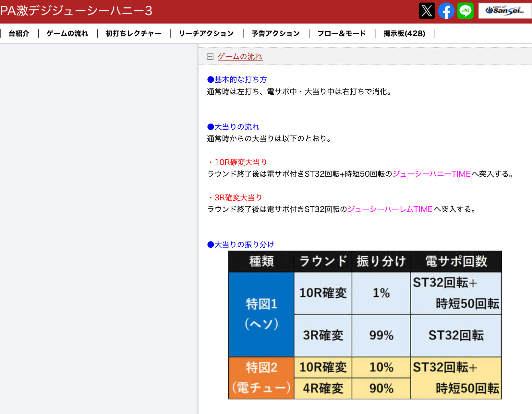Click the pink ジューシーハニーTIME text
The width and height of the screenshot is (532, 414).
(x=431, y=174)
